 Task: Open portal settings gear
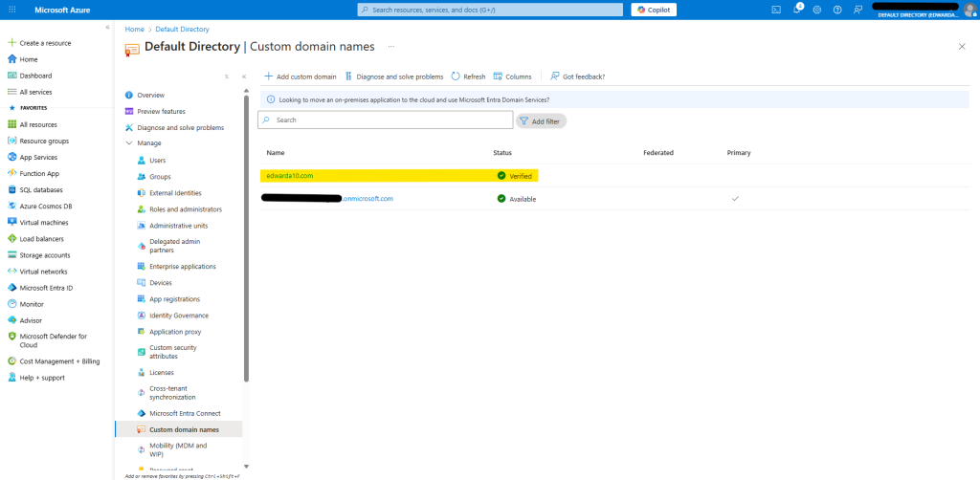tap(817, 10)
